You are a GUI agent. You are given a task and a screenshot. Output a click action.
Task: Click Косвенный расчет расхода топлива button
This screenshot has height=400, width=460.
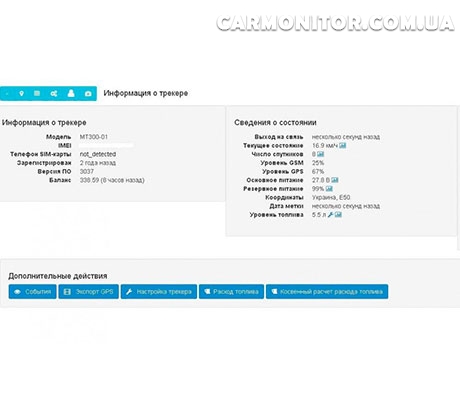(x=327, y=292)
